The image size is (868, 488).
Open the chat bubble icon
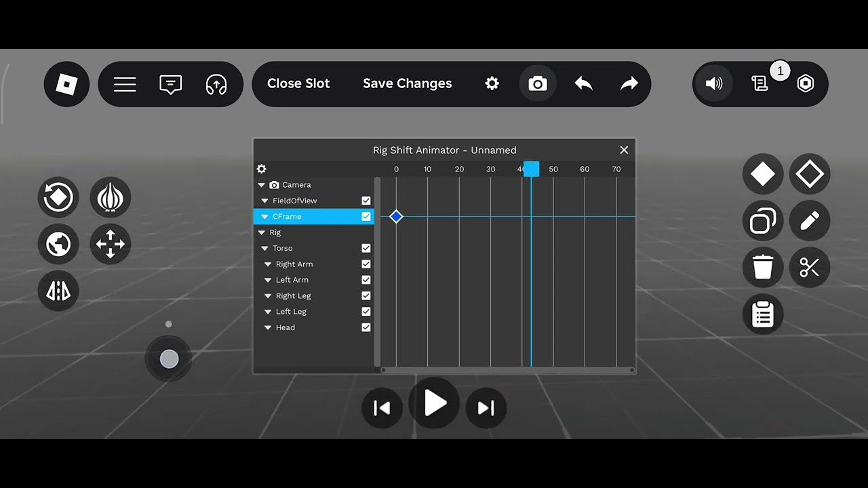[x=170, y=84]
